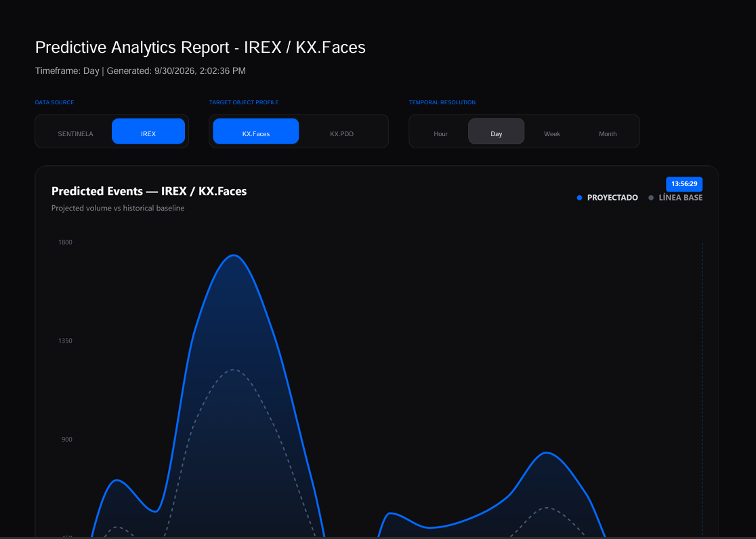Click 'Projected volume vs historical baseline' caption
This screenshot has width=756, height=539.
click(118, 209)
